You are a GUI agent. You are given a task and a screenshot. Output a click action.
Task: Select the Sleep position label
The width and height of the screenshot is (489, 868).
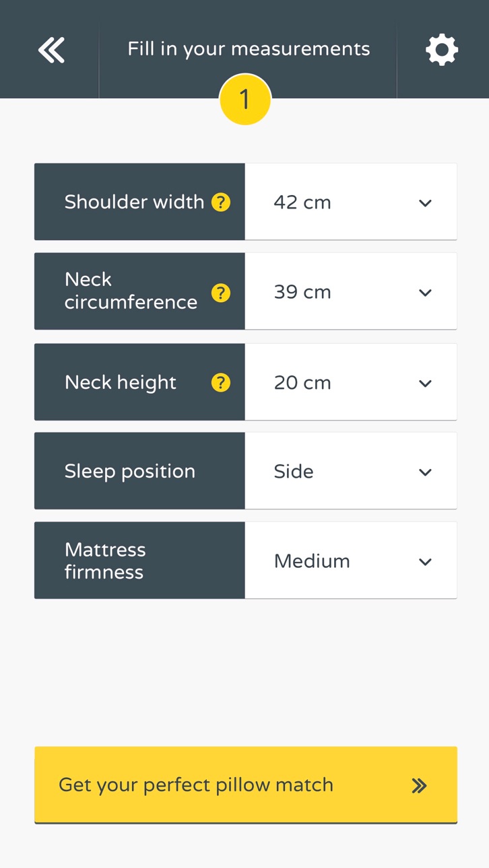[130, 471]
